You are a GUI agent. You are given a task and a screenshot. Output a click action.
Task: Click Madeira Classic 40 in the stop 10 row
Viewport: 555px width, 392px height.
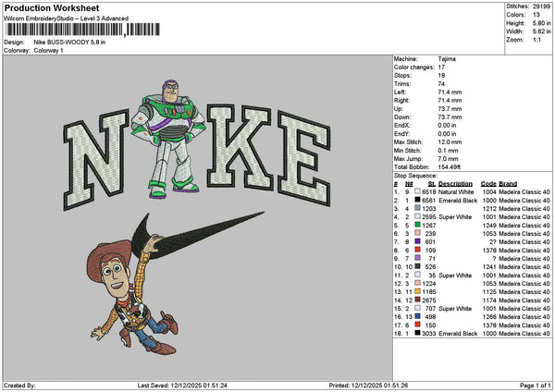click(524, 267)
